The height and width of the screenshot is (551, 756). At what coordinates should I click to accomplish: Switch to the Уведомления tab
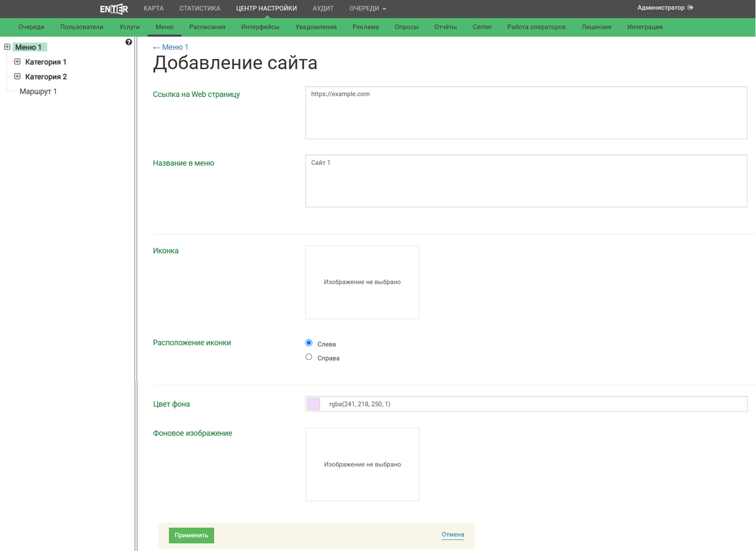click(315, 27)
